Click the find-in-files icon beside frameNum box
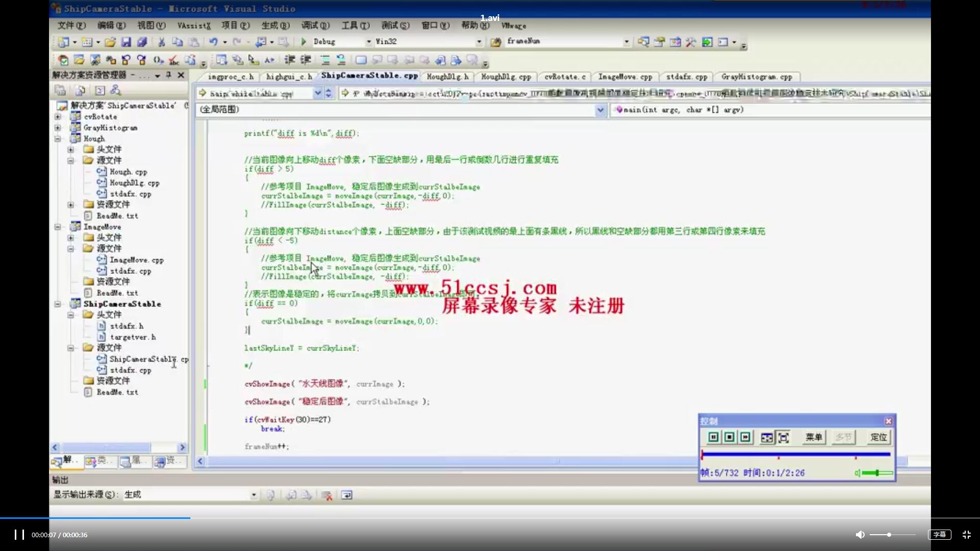This screenshot has height=551, width=980. 495,42
